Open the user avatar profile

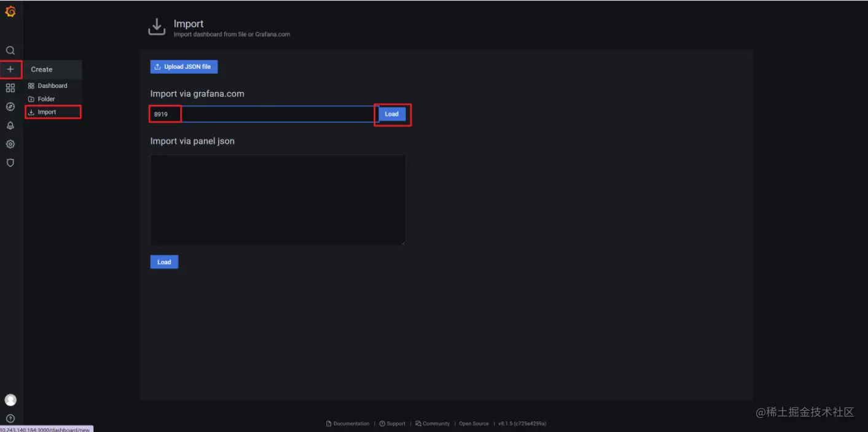tap(10, 400)
